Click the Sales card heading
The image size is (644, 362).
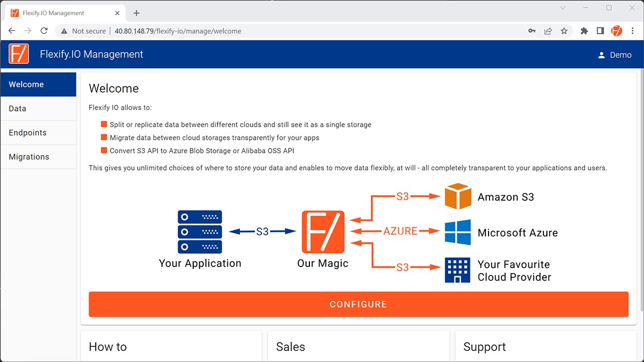coord(291,347)
